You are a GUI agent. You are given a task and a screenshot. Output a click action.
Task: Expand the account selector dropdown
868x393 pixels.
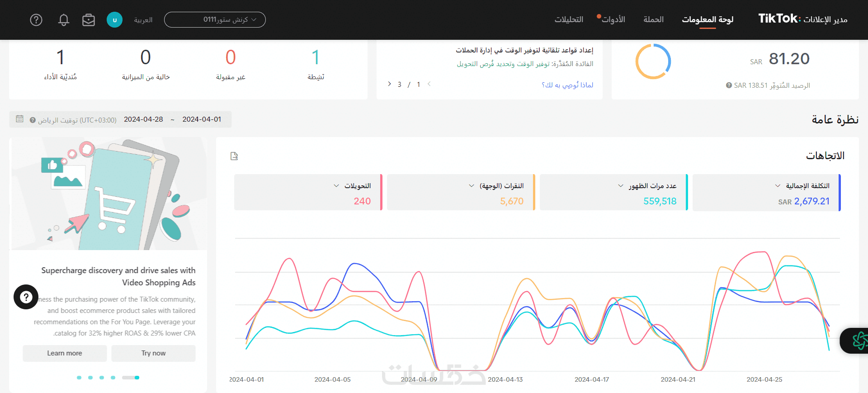[215, 20]
